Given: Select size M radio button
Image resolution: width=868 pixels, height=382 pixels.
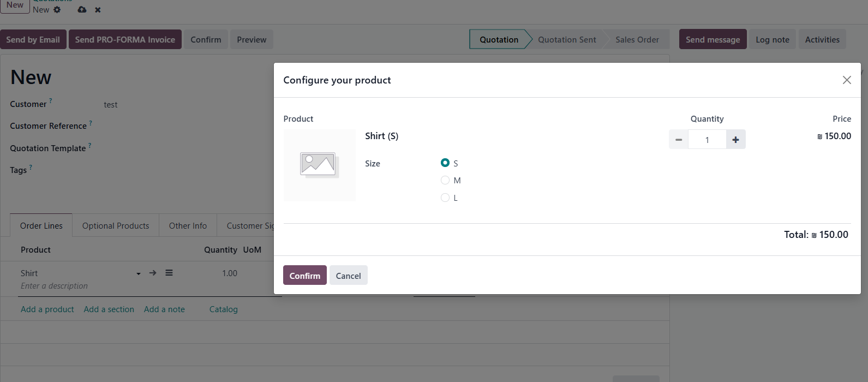Looking at the screenshot, I should [445, 180].
